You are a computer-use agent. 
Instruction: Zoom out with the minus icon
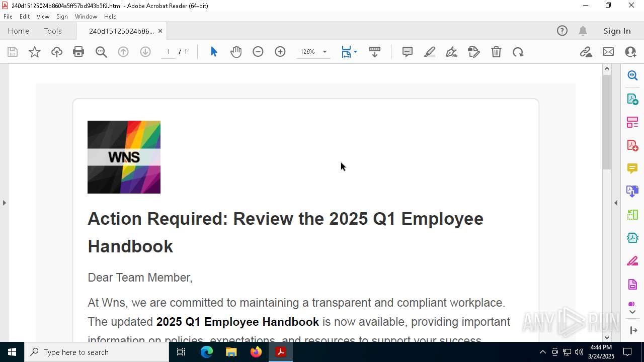click(258, 52)
